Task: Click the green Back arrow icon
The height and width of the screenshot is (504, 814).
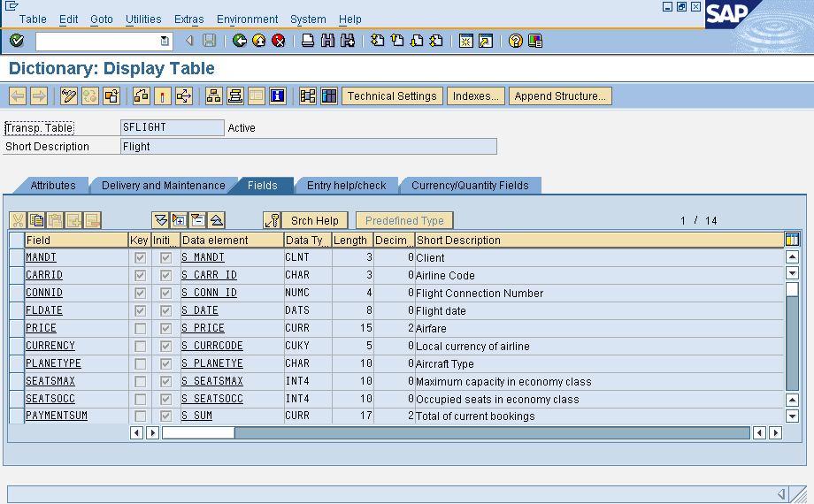Action: [239, 41]
